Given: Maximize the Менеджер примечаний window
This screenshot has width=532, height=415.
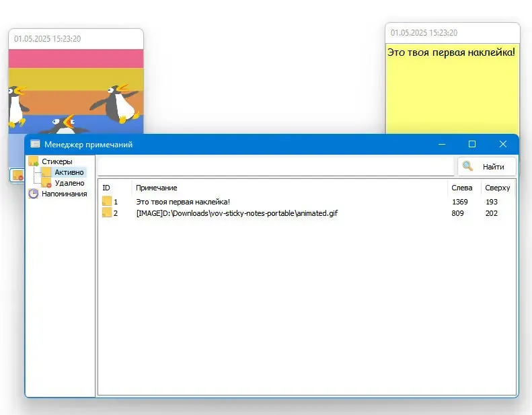Looking at the screenshot, I should pyautogui.click(x=472, y=144).
